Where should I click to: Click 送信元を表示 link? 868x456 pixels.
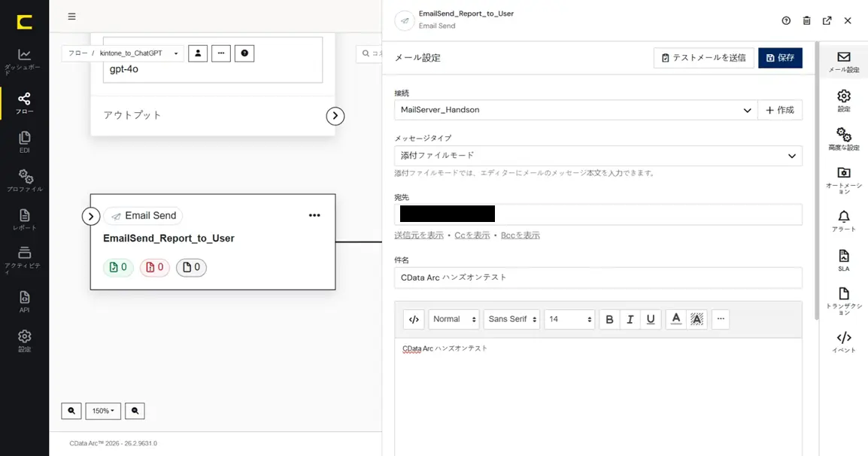(x=419, y=235)
